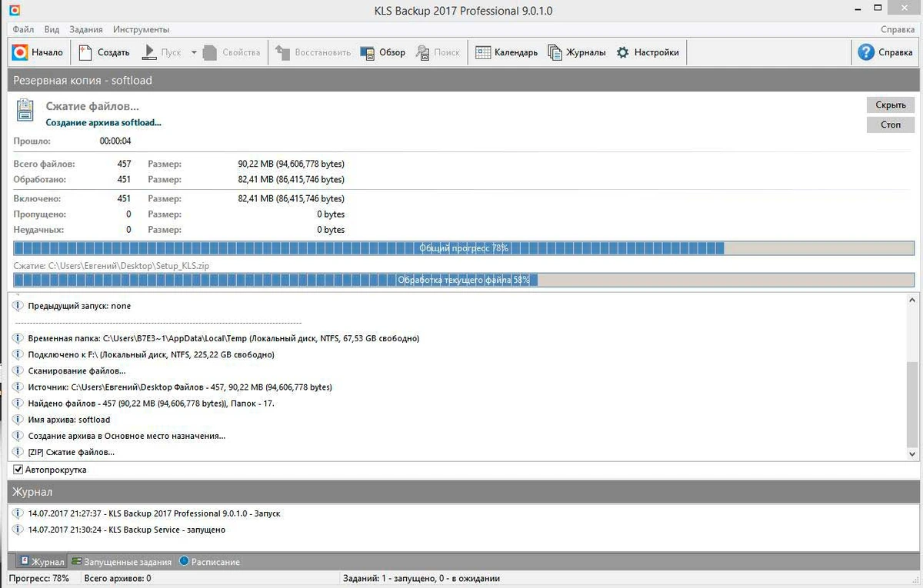This screenshot has height=588, width=923.
Task: Click info icon beside Источник line
Action: (18, 387)
